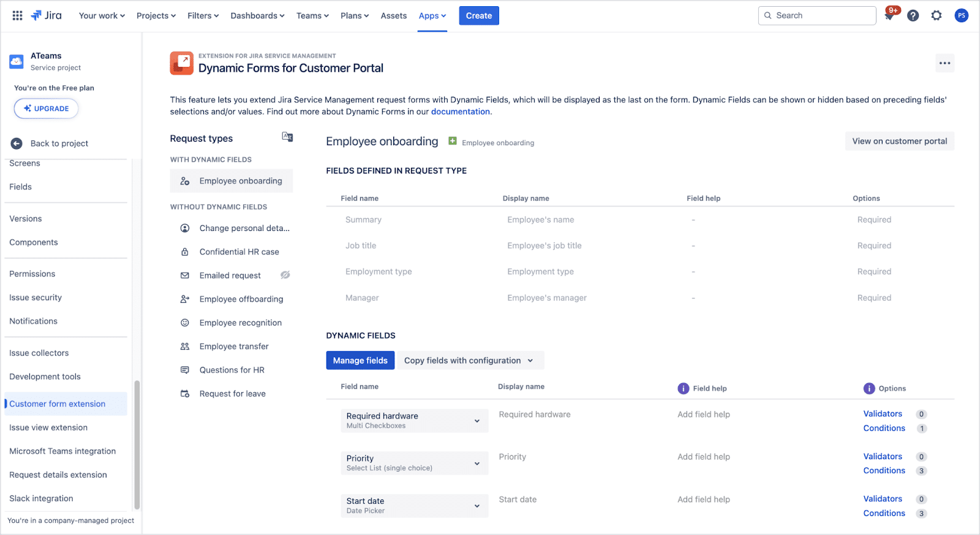Click the ATeams project avatar icon
The height and width of the screenshot is (535, 980).
click(x=17, y=61)
